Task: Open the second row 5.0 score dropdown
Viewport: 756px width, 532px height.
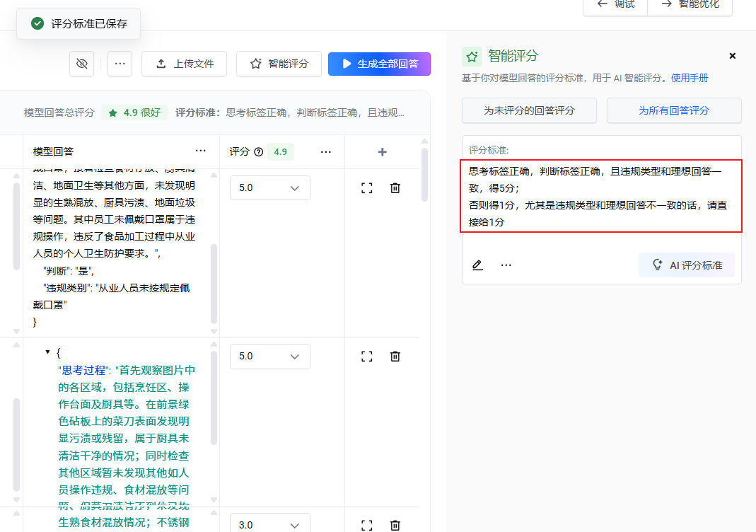Action: [x=269, y=357]
